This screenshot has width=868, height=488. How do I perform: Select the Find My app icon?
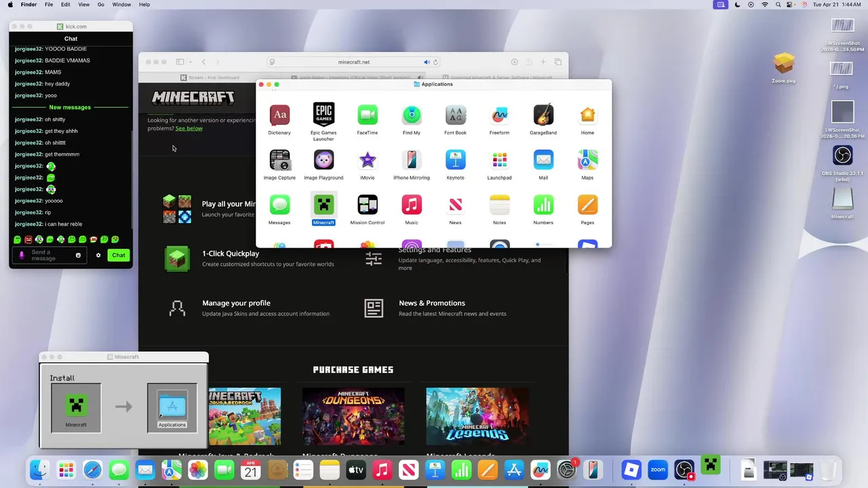point(412,115)
